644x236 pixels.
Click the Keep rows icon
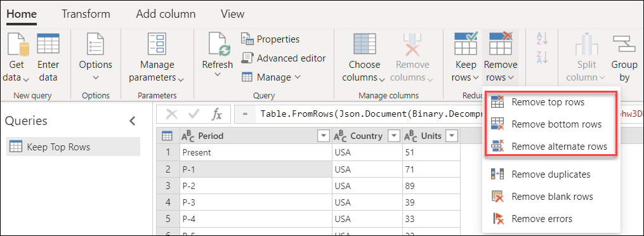tap(466, 44)
